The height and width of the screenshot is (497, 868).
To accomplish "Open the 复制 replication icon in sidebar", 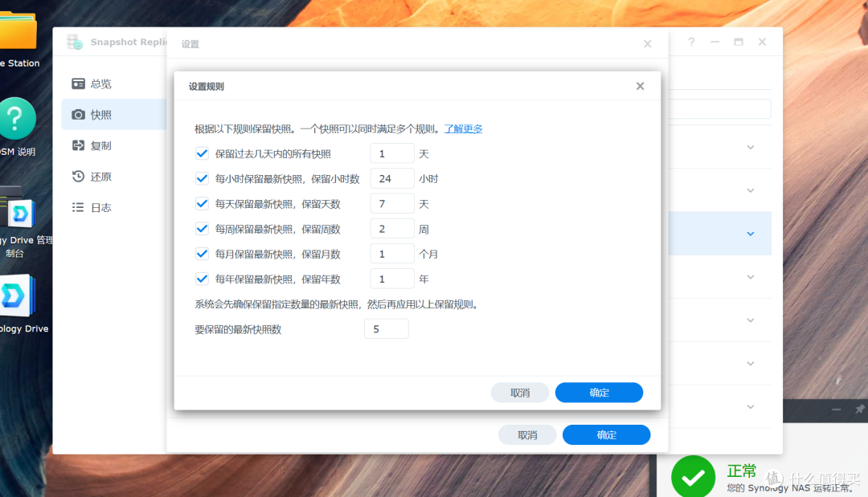I will 78,145.
